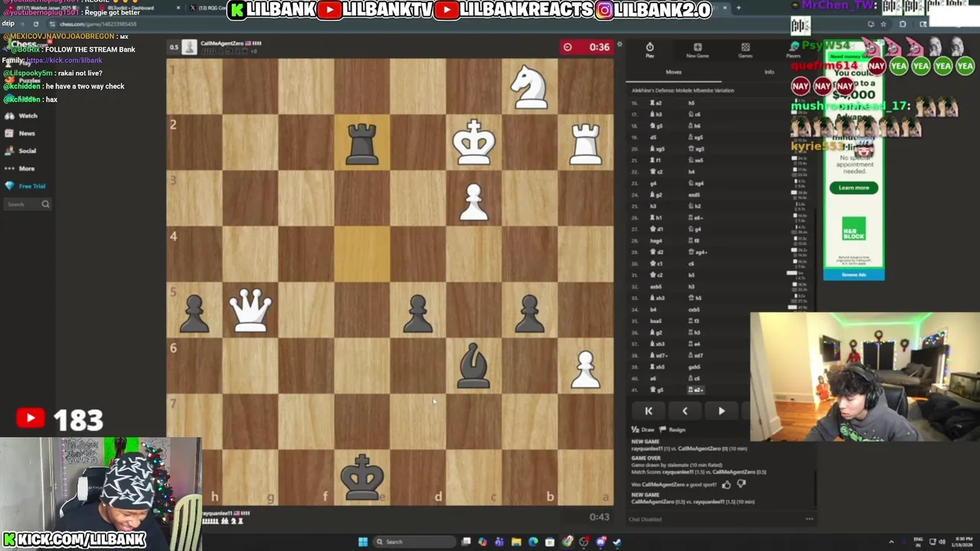980x551 pixels.
Task: Select move 41 Re2+ in move list
Action: pyautogui.click(x=695, y=390)
